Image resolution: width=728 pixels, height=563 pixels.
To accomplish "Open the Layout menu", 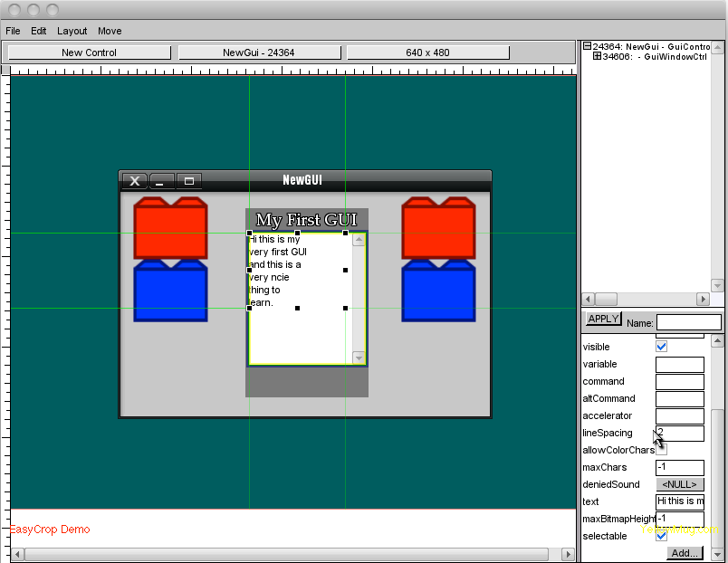I will pyautogui.click(x=72, y=31).
